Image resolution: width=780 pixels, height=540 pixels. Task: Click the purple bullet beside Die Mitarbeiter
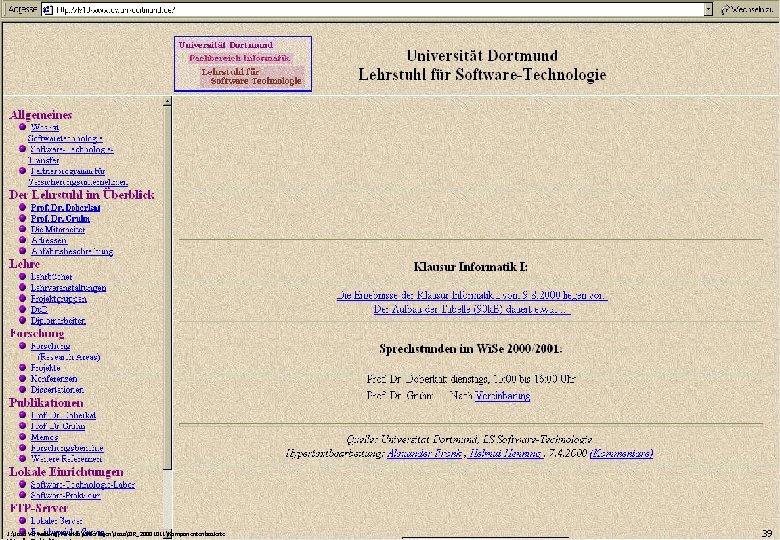tap(22, 229)
